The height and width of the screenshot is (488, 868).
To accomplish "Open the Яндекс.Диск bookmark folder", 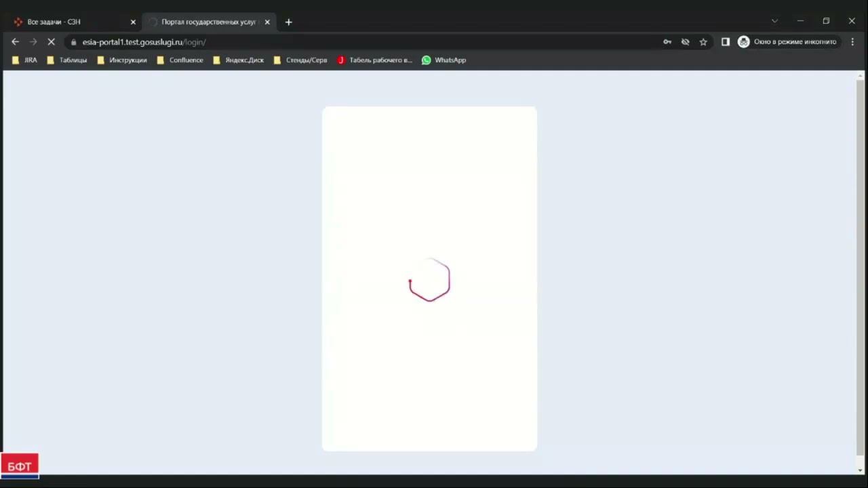I will click(x=238, y=60).
